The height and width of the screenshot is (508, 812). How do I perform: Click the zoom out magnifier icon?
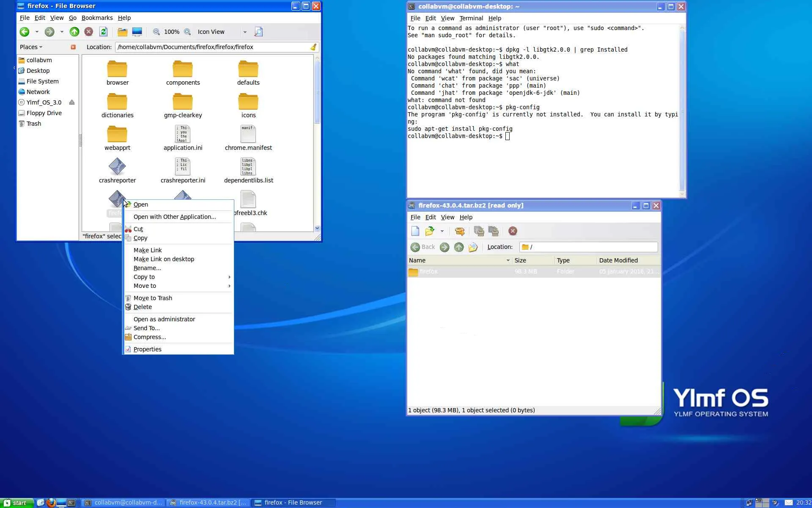pyautogui.click(x=156, y=32)
